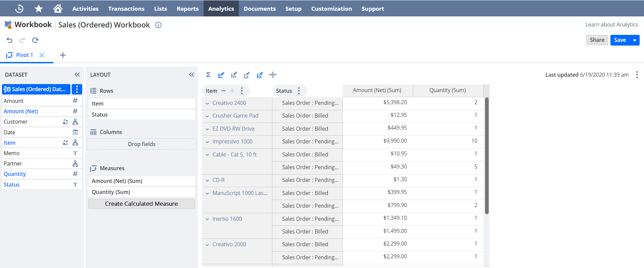Click the Columns Drop fields area
The width and height of the screenshot is (644, 268).
(x=142, y=144)
